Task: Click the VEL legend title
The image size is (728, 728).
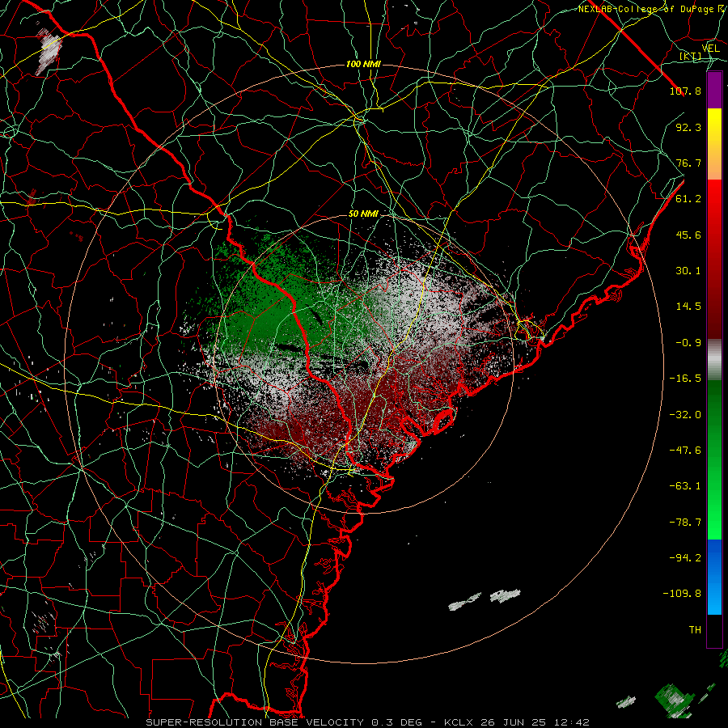Action: 710,49
